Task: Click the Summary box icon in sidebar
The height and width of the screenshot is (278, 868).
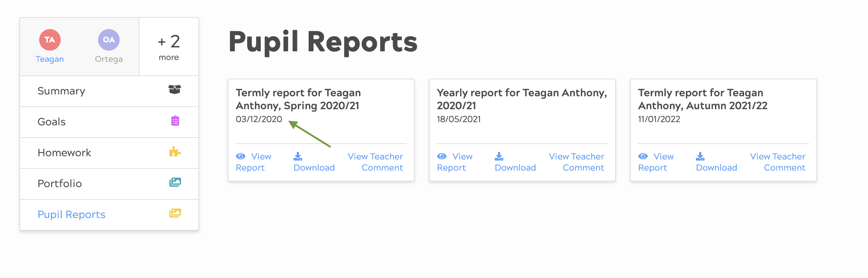Action: click(x=175, y=89)
